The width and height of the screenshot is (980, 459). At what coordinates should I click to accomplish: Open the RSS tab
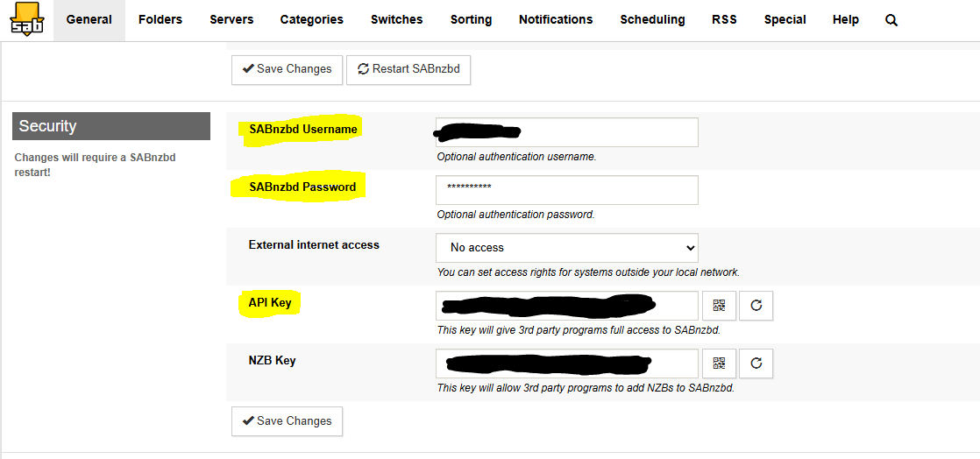[724, 19]
